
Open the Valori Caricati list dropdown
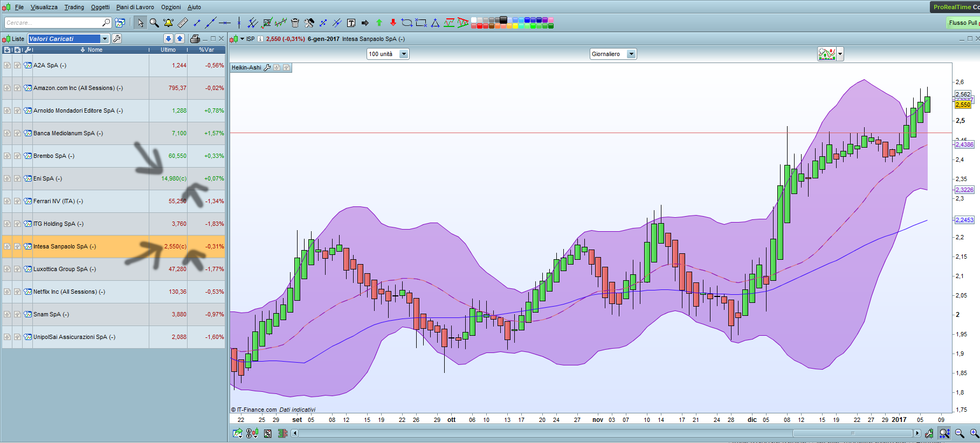(105, 39)
